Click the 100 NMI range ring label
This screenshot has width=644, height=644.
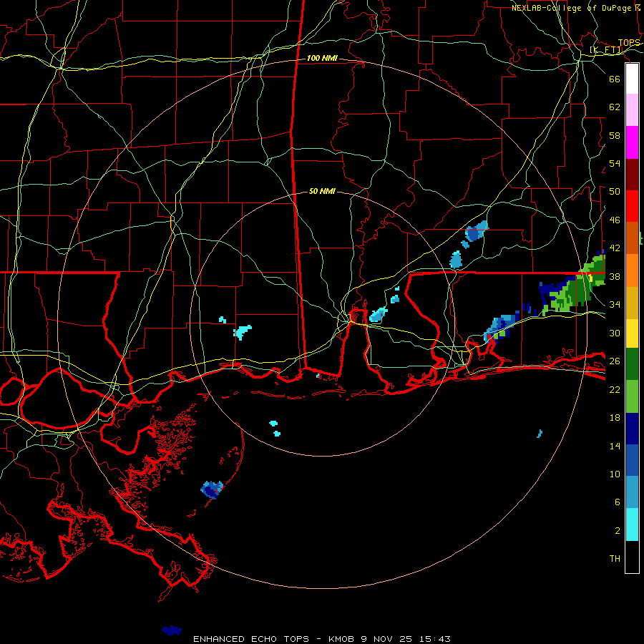[x=322, y=59]
